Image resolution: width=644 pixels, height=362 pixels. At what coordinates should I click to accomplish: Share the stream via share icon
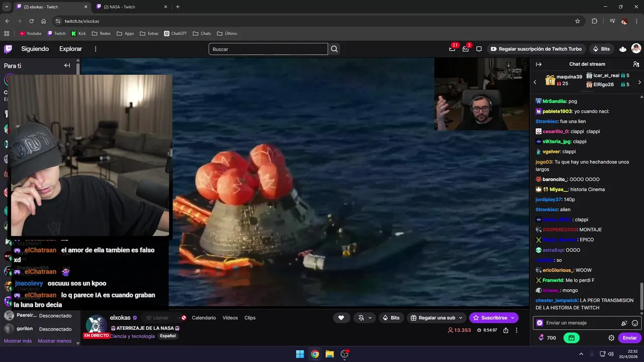506,330
